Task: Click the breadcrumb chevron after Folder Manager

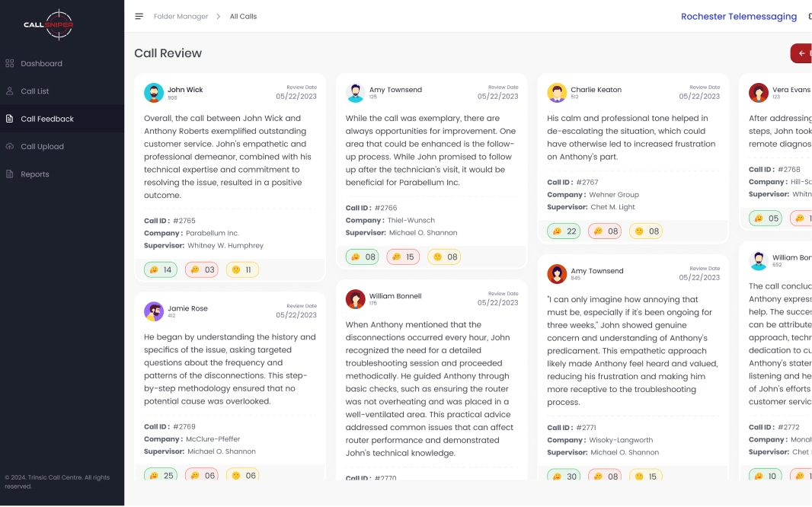Action: pyautogui.click(x=219, y=17)
